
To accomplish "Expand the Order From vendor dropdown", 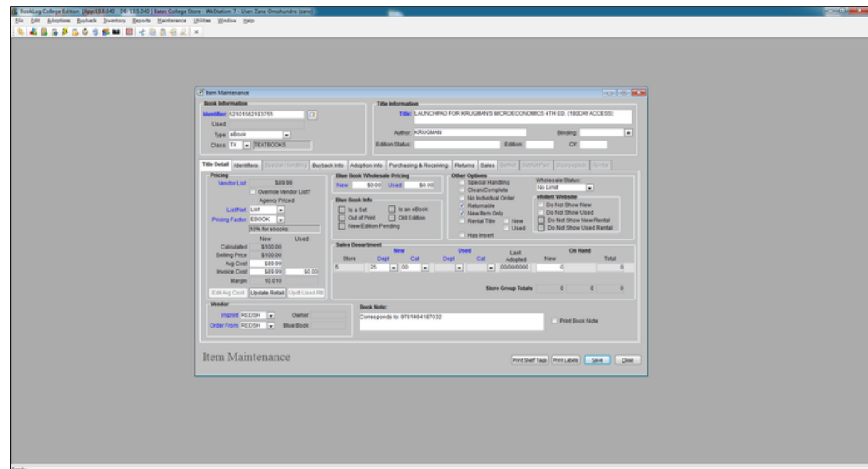I will coord(270,326).
